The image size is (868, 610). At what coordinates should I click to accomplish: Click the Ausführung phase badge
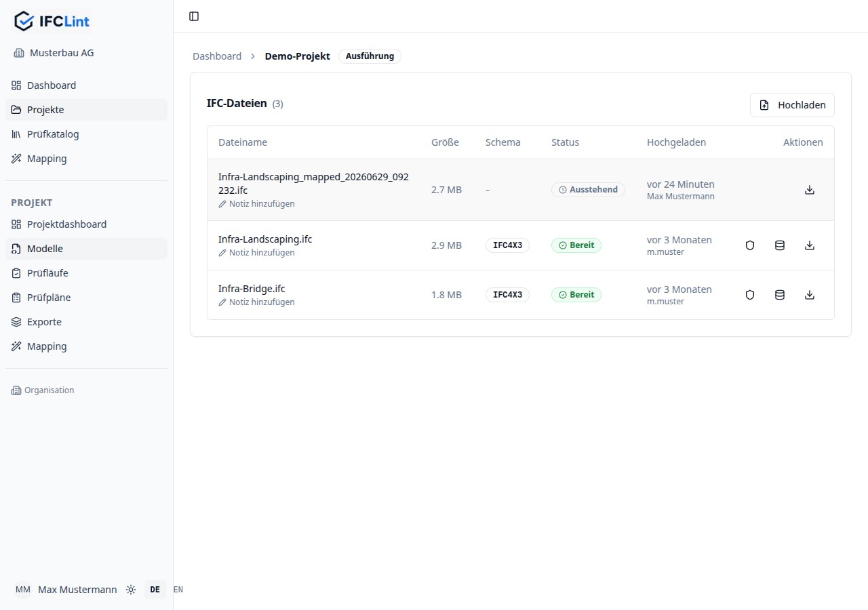click(x=370, y=56)
